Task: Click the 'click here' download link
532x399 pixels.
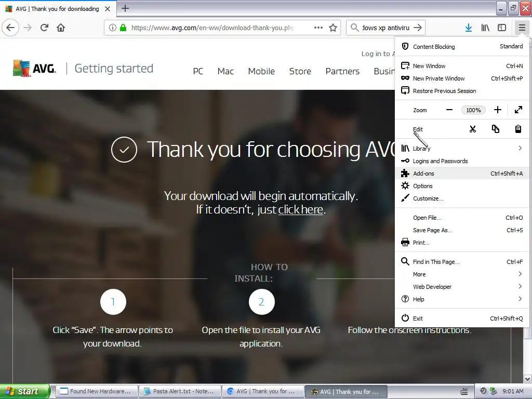Action: [x=300, y=210]
